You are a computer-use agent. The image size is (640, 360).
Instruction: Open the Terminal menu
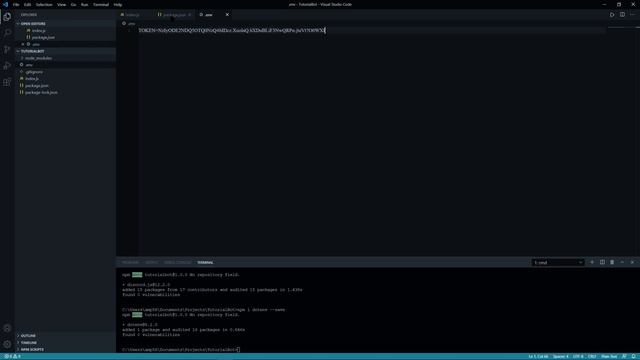(x=101, y=4)
